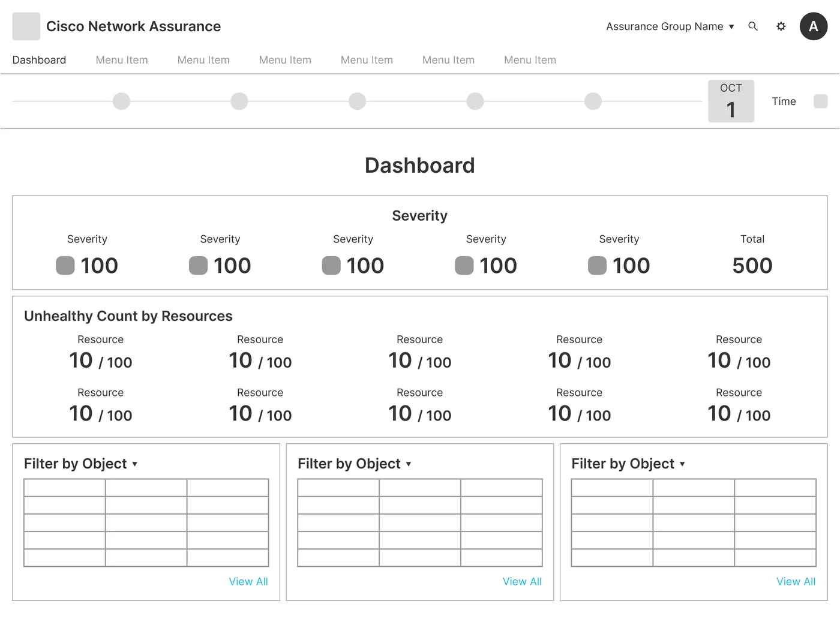Expand the Assurance Group Name dropdown
This screenshot has height=619, width=840.
click(x=670, y=26)
